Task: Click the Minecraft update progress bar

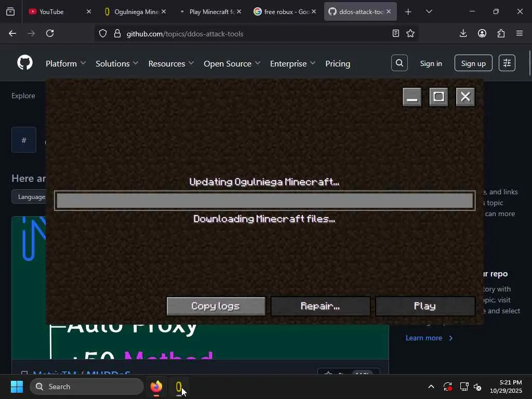Action: [264, 201]
